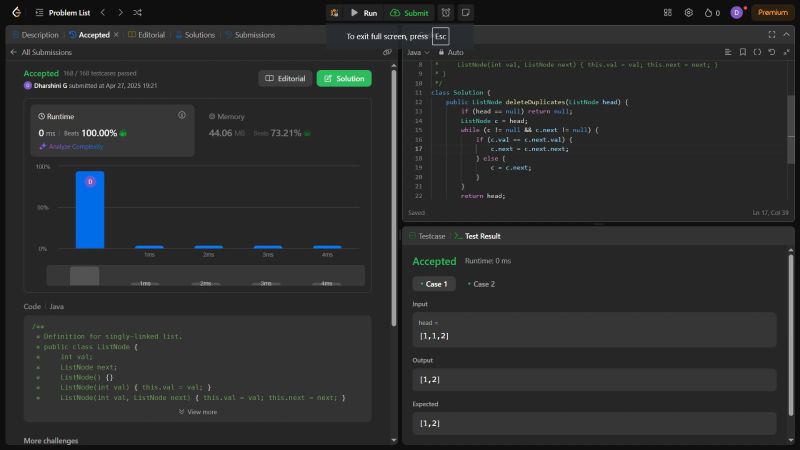Click the LeetCode logo icon
Viewport: 800px width, 450px height.
[16, 12]
